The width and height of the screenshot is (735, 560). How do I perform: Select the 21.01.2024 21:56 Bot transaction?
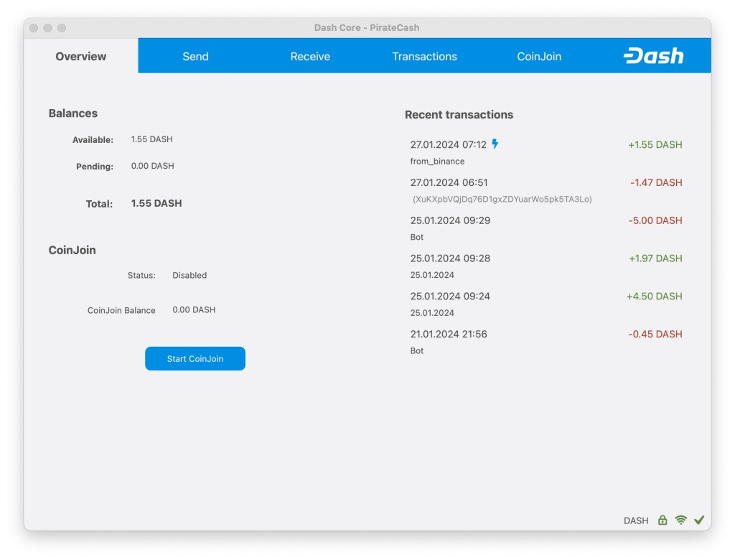[546, 342]
